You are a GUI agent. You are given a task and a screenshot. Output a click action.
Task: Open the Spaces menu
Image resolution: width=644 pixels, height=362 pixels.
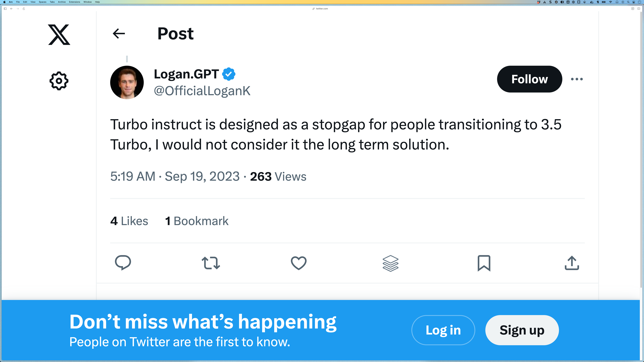click(x=42, y=2)
